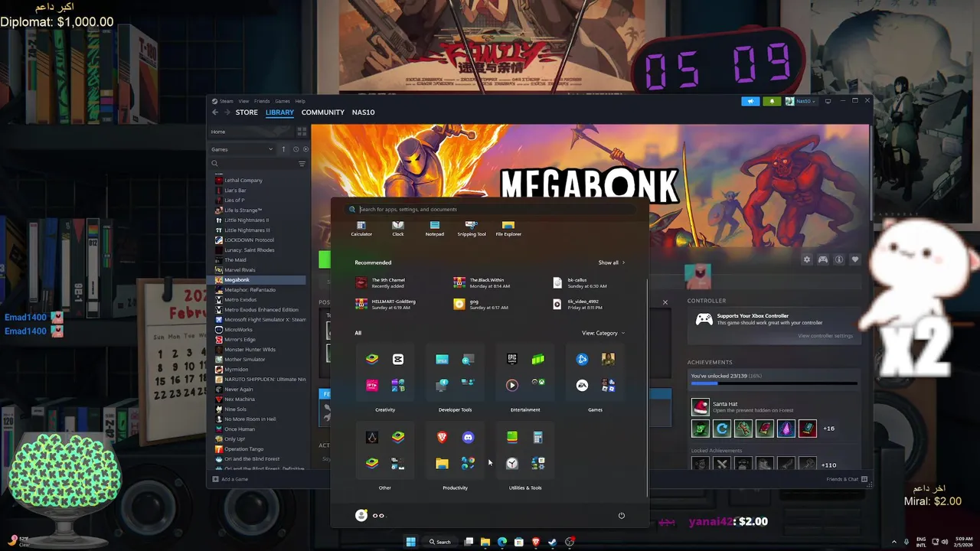Screen dimensions: 980x551
Task: Launch Notepad from the pinned apps
Action: (434, 227)
